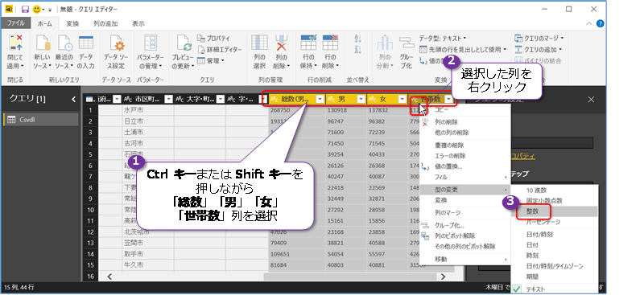
Task: Sort descending with the Z-A icon
Action: tap(357, 50)
